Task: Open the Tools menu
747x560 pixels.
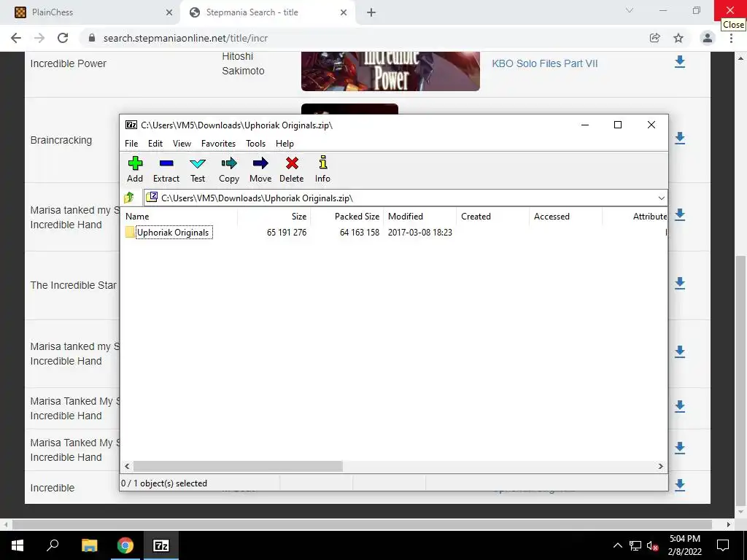Action: click(x=255, y=144)
